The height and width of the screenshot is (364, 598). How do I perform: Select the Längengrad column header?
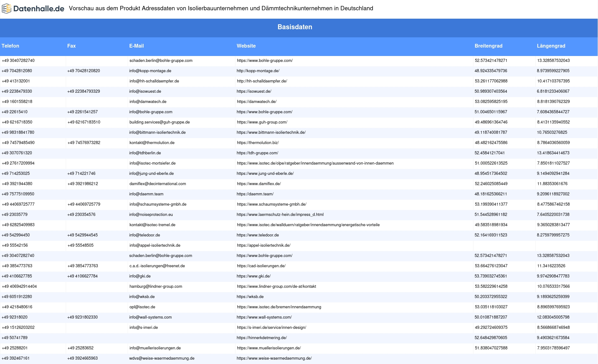(551, 46)
